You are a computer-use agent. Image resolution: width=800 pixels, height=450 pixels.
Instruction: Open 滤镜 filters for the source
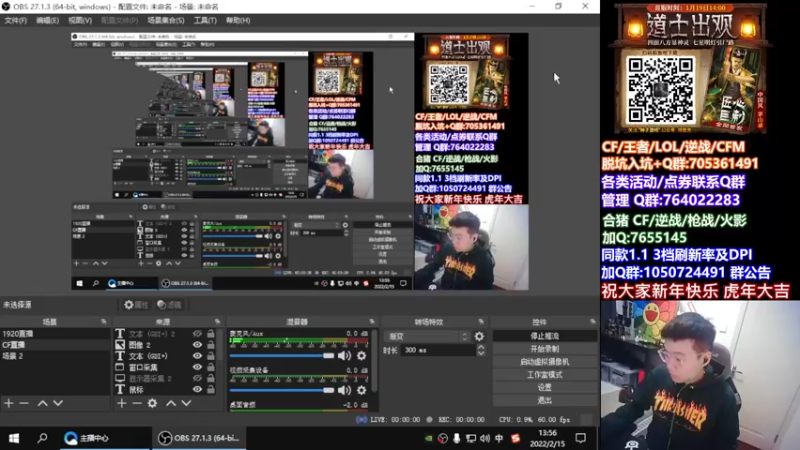170,305
